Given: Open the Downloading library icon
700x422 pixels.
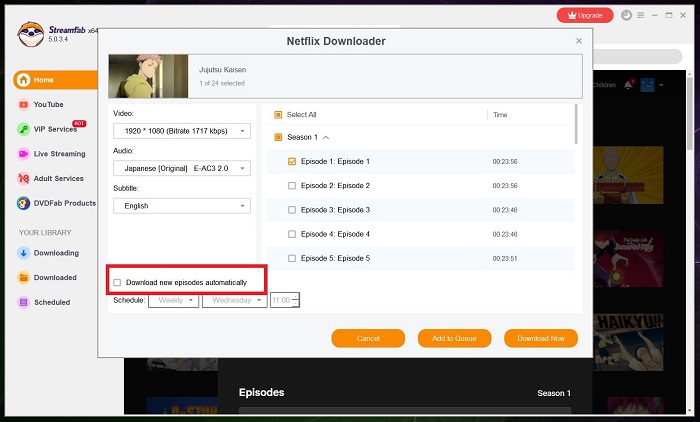Looking at the screenshot, I should click(23, 253).
